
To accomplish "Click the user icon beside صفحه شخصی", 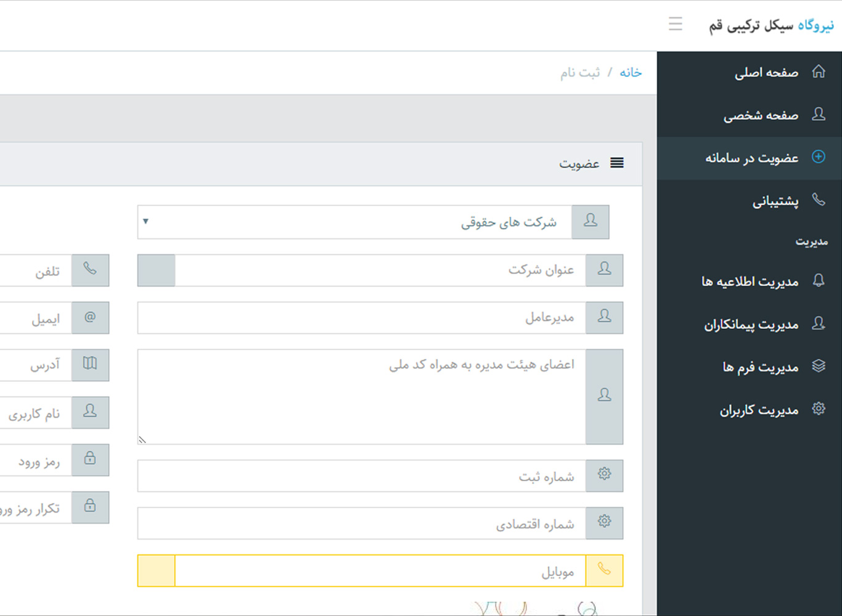I will [x=819, y=114].
